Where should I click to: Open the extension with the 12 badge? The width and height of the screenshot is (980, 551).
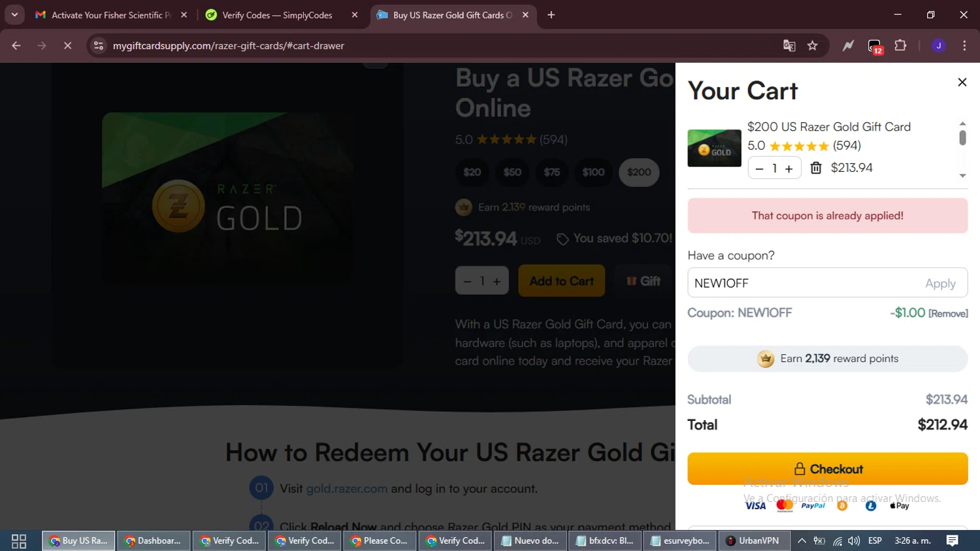[875, 46]
